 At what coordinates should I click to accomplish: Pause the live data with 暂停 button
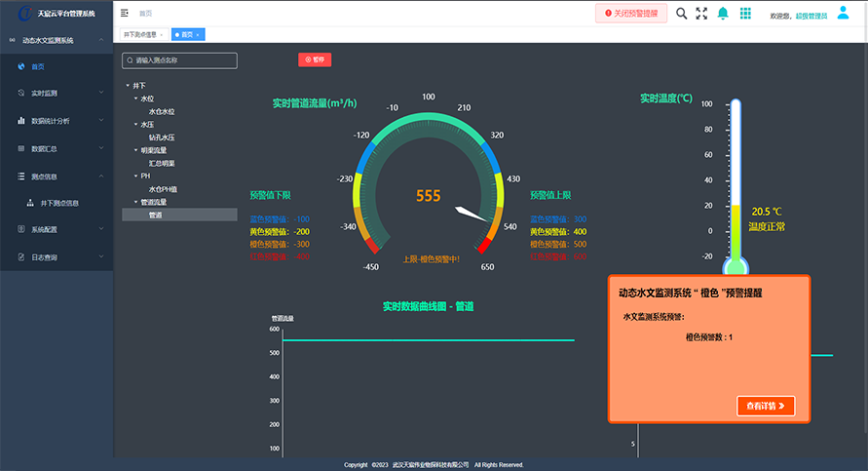point(315,59)
